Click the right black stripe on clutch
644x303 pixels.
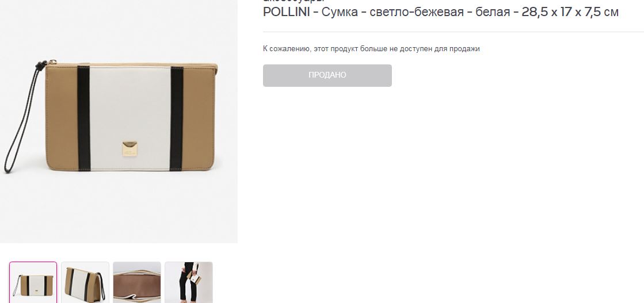[x=177, y=118]
